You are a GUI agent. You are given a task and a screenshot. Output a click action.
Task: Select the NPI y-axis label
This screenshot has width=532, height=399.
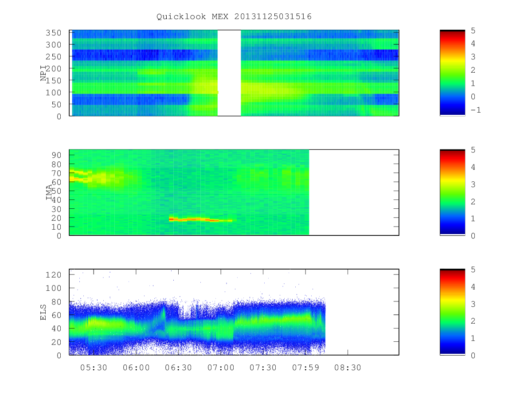click(43, 73)
